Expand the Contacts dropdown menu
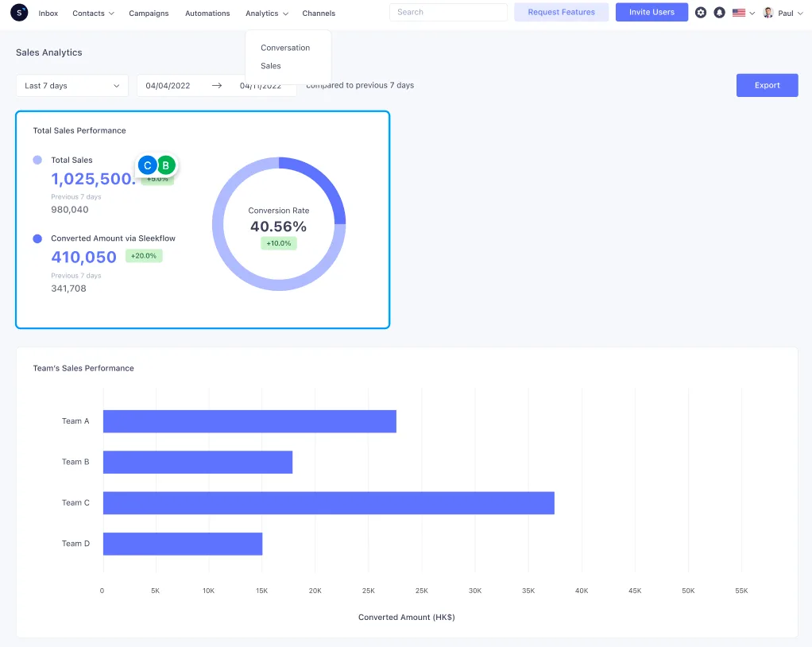The height and width of the screenshot is (647, 812). [x=93, y=13]
